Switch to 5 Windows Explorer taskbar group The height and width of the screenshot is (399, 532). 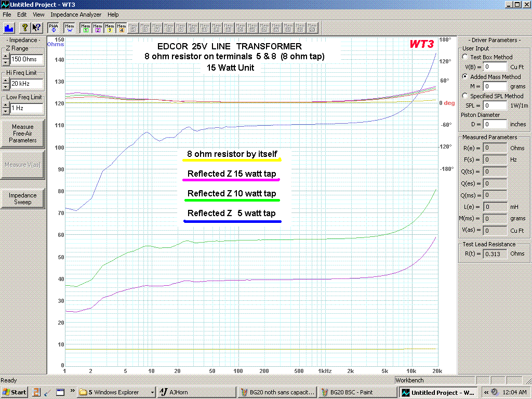pos(116,392)
